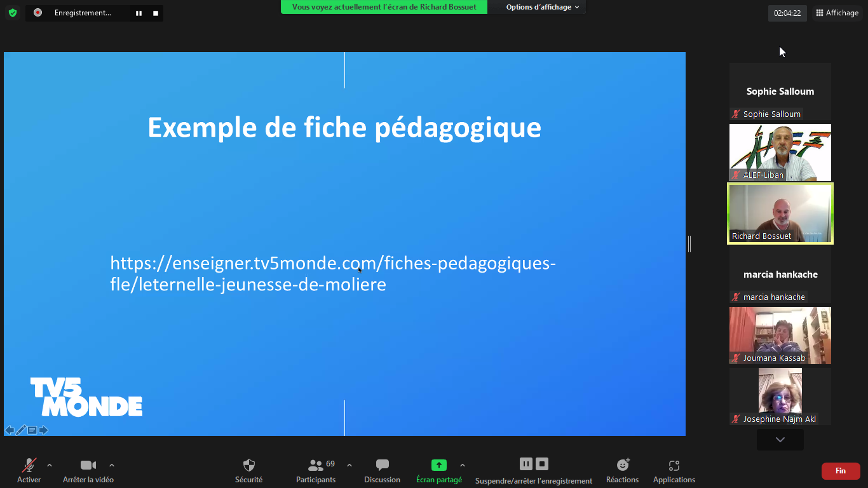Viewport: 868px width, 488px height.
Task: Click the tv5monde fiche pédagogique URL
Action: click(333, 273)
